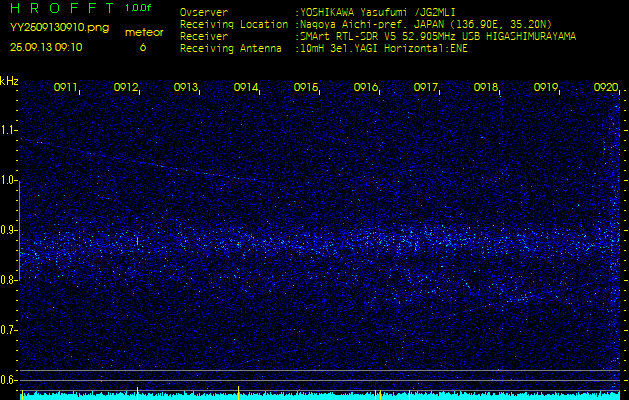Click the 0911 time marker

coord(66,88)
